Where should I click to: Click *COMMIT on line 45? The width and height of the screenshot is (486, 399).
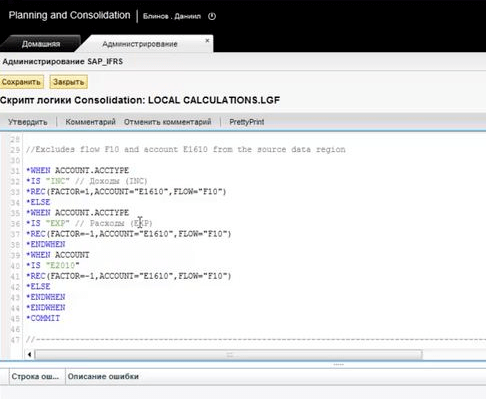pos(43,318)
